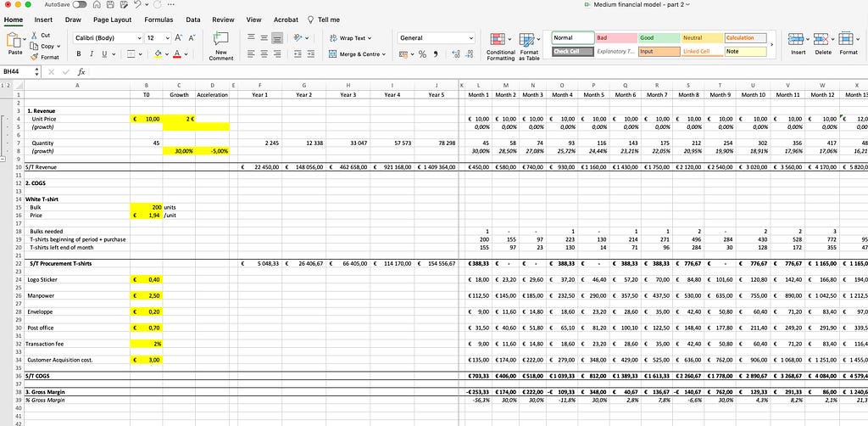The height and width of the screenshot is (426, 868).
Task: Click the Cut scissors icon
Action: [34, 35]
